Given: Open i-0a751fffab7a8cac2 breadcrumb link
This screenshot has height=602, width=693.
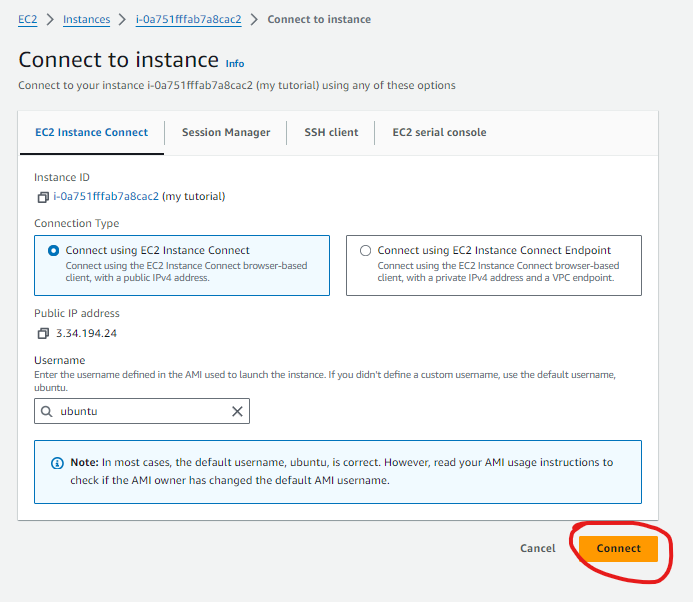Looking at the screenshot, I should [188, 19].
